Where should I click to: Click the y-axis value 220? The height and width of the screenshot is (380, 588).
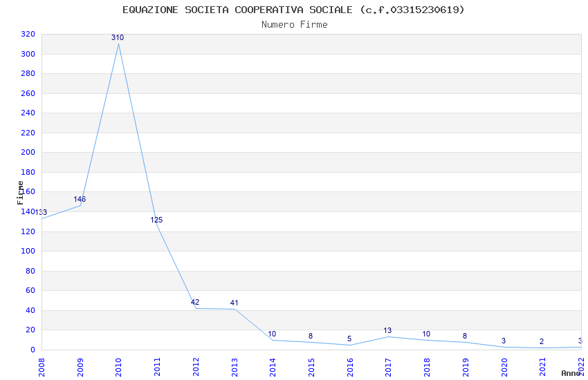(28, 133)
